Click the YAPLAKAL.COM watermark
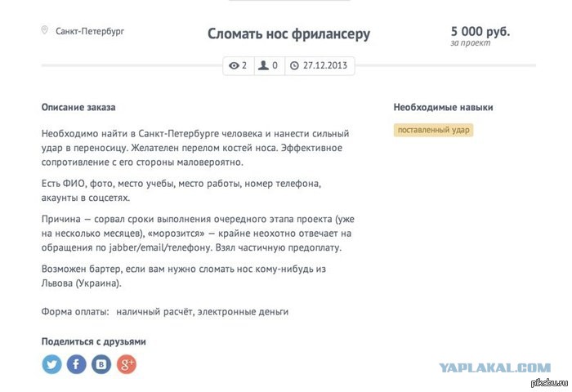 (494, 367)
